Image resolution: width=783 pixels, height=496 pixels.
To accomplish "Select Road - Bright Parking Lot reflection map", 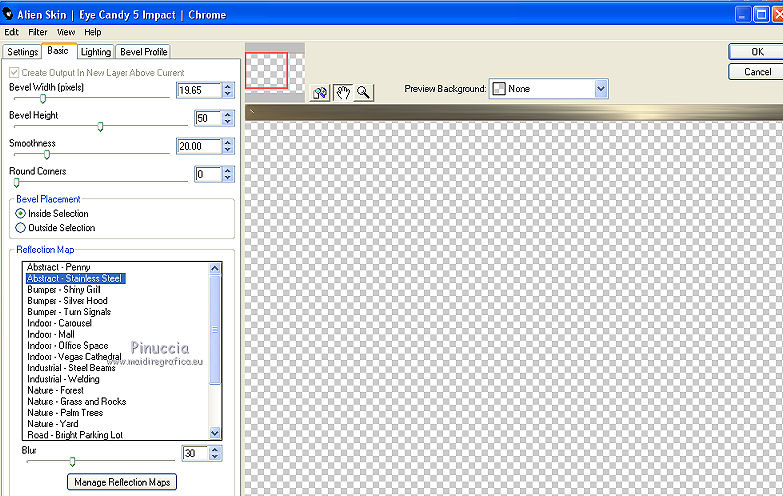I will point(75,435).
